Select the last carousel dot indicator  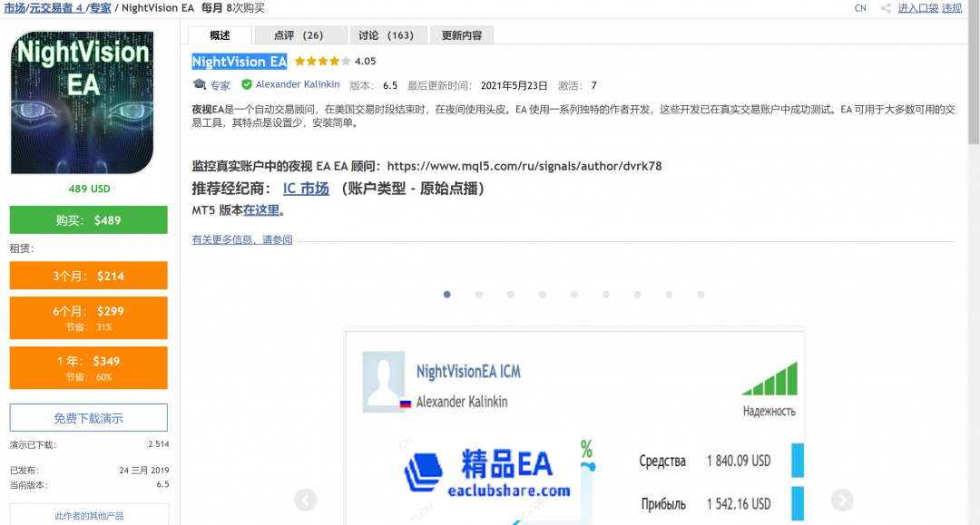pos(701,295)
